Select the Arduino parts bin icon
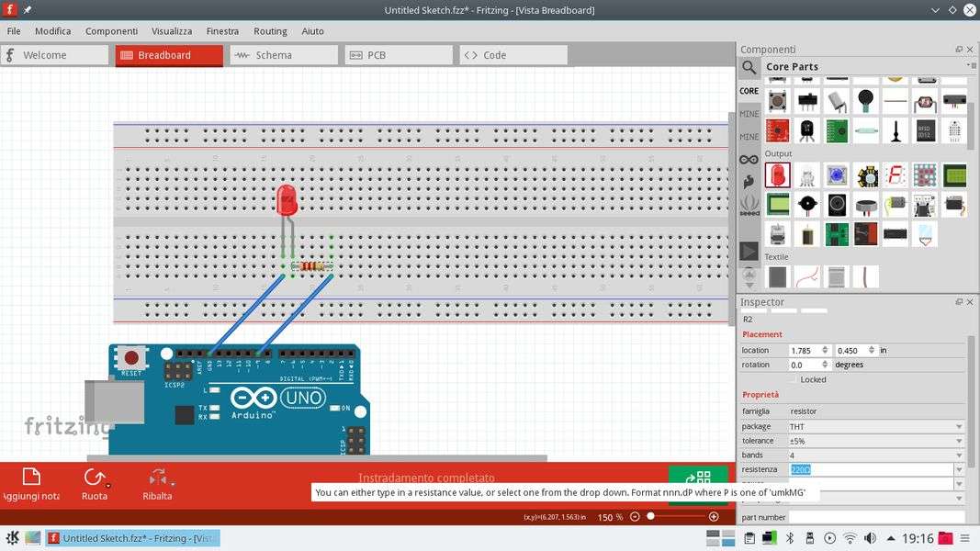Image resolution: width=980 pixels, height=551 pixels. [749, 159]
